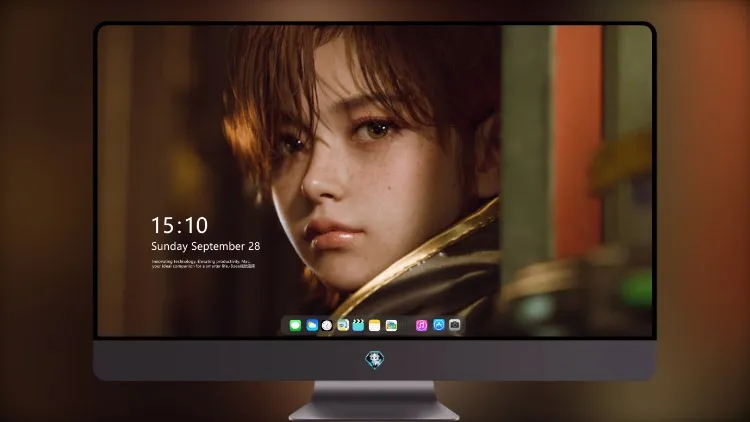Open the gray Camera app in the dock
Viewport: 750px width, 422px height.
455,325
